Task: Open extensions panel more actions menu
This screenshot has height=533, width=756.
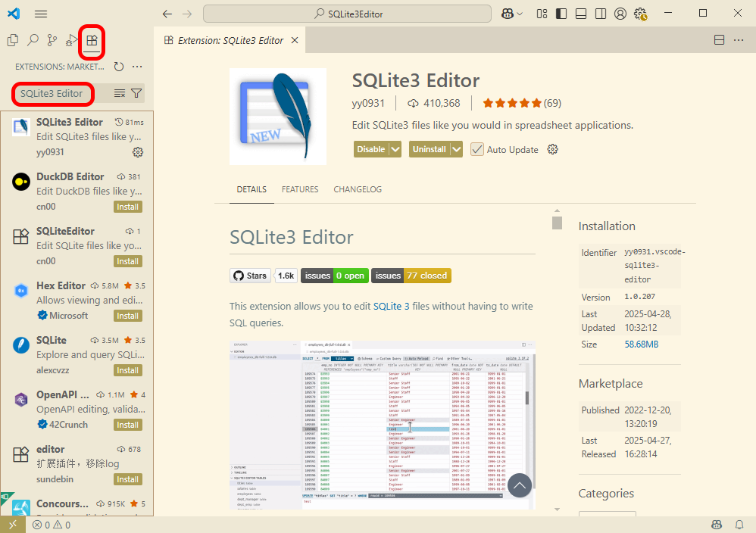Action: [x=137, y=67]
